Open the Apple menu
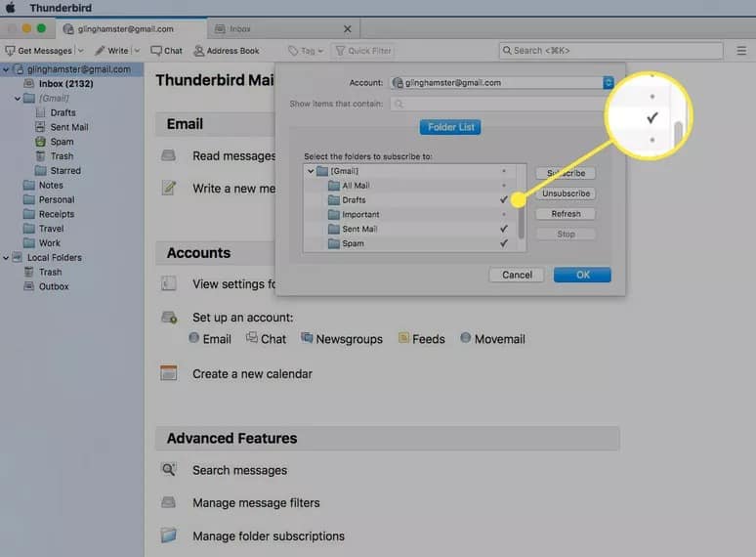The image size is (756, 557). pyautogui.click(x=10, y=8)
